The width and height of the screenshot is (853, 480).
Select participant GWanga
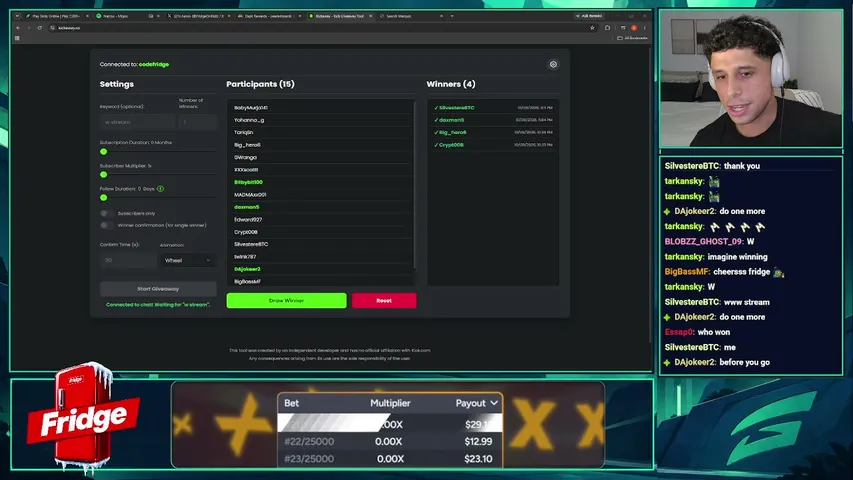pyautogui.click(x=319, y=157)
